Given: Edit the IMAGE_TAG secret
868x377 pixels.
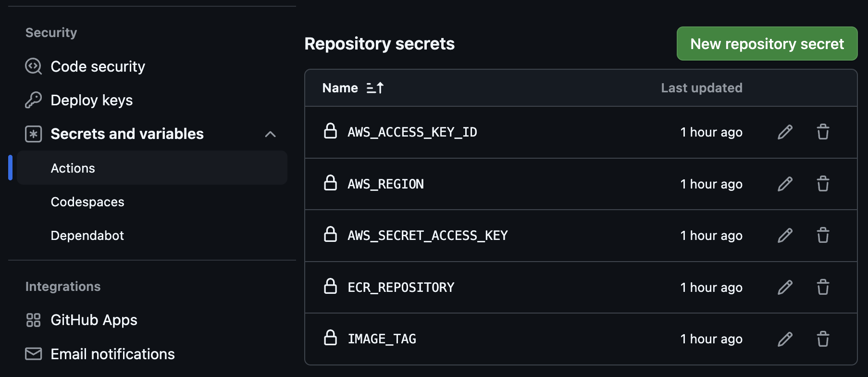Looking at the screenshot, I should (x=784, y=339).
